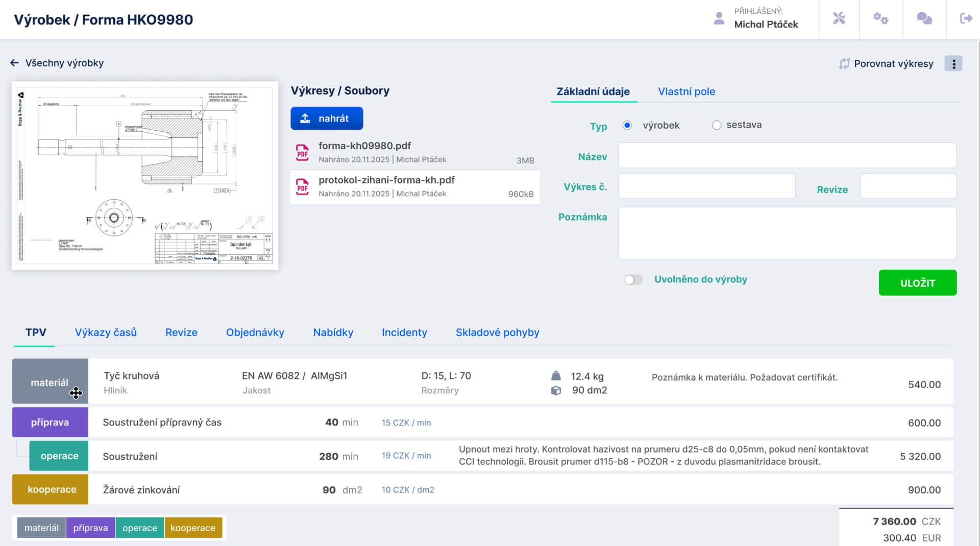Click the EN AW 6082 / AlMgSi1 quality
The width and height of the screenshot is (980, 546).
tap(295, 376)
